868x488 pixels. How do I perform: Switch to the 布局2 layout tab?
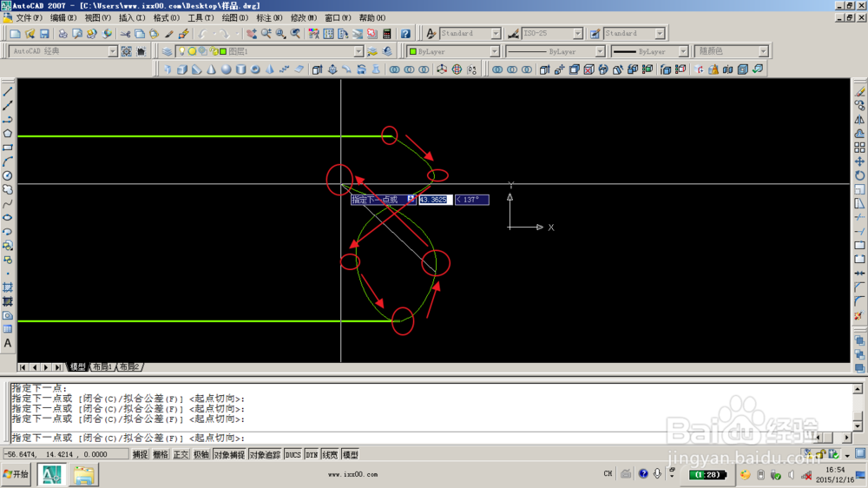tap(129, 367)
